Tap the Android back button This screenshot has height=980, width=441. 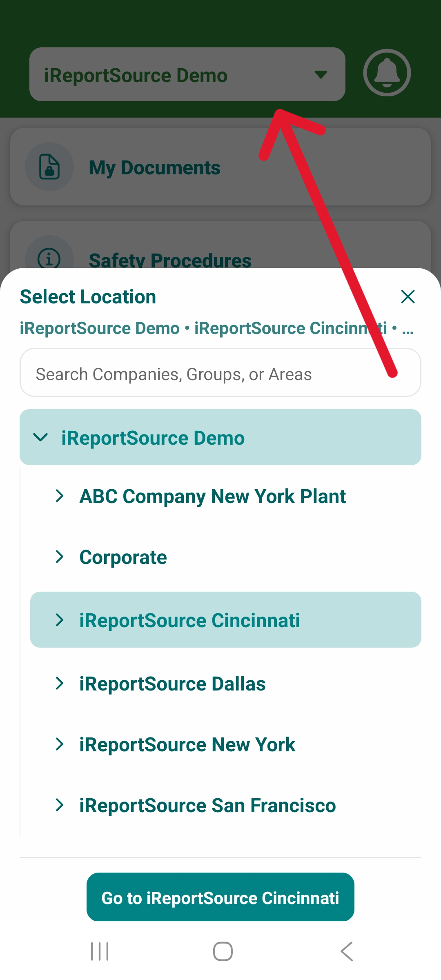tap(347, 951)
